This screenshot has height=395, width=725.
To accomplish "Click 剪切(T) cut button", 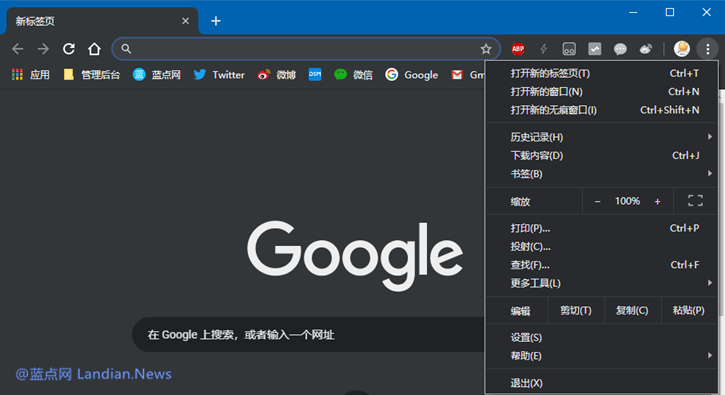I will click(576, 310).
